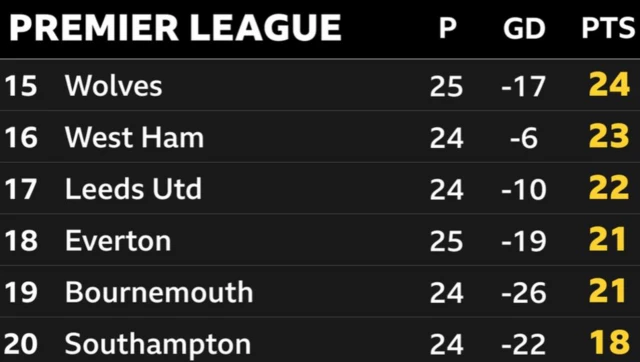Image resolution: width=640 pixels, height=362 pixels.
Task: Click position number 18
Action: [x=21, y=241]
